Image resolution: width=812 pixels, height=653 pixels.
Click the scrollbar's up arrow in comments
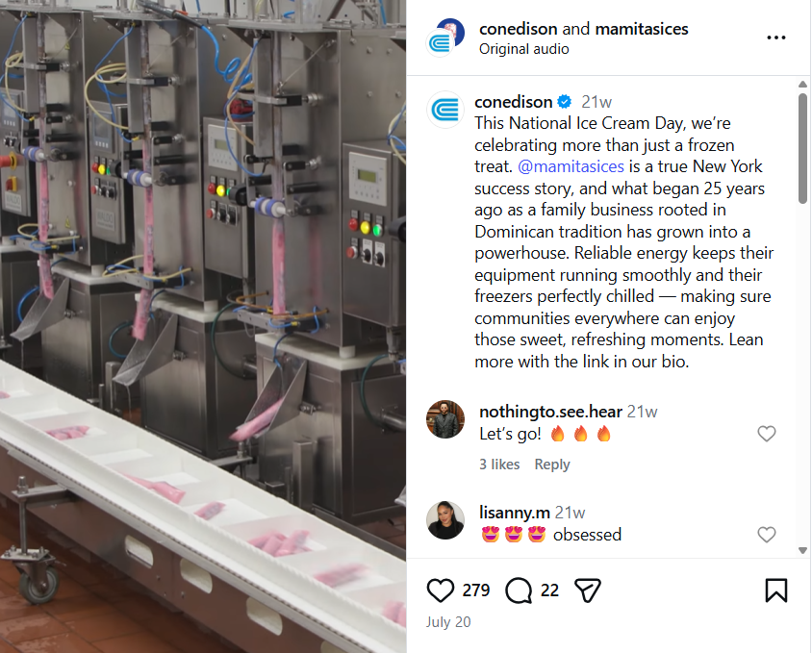[x=802, y=85]
